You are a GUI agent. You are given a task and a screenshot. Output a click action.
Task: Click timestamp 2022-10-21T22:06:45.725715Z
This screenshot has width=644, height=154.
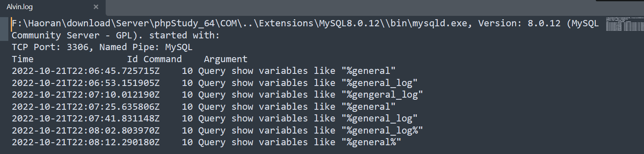coord(86,71)
